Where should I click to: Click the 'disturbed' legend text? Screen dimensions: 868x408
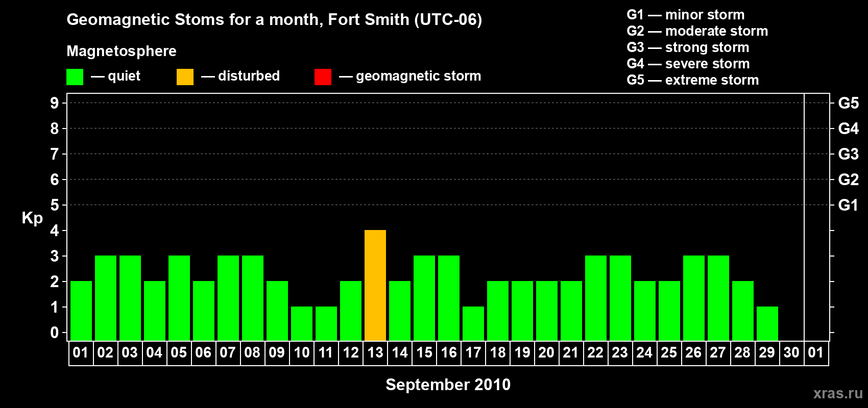(x=249, y=76)
